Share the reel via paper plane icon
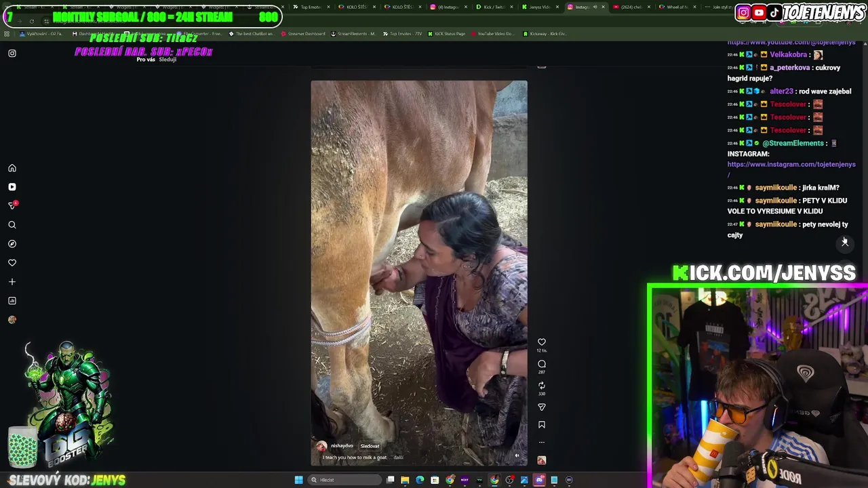Viewport: 868px width, 488px height. (x=542, y=407)
